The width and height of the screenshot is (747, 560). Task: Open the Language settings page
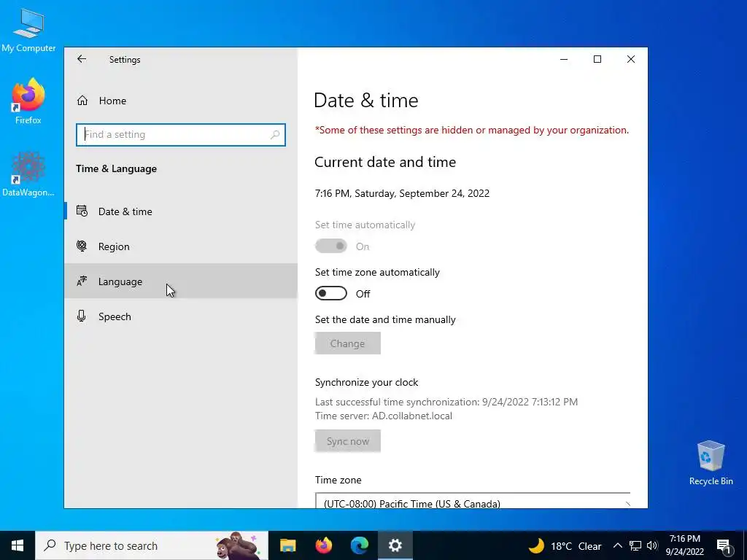coord(181,281)
